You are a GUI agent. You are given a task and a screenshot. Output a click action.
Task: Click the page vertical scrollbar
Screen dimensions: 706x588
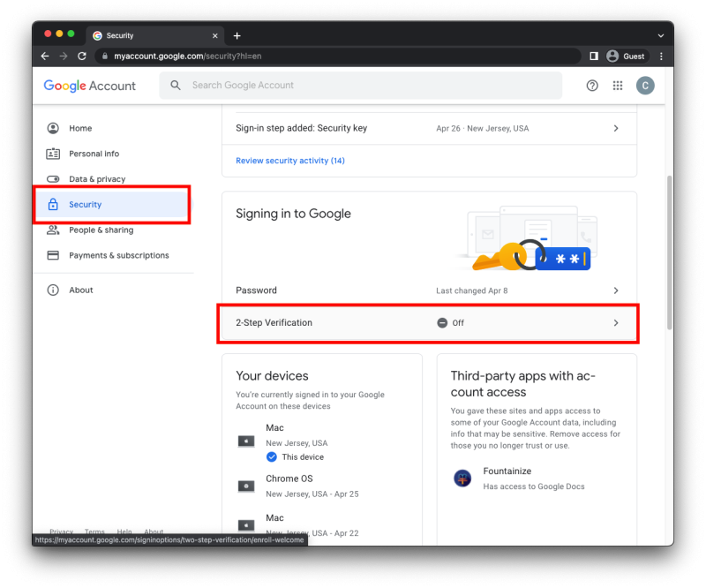(x=668, y=247)
